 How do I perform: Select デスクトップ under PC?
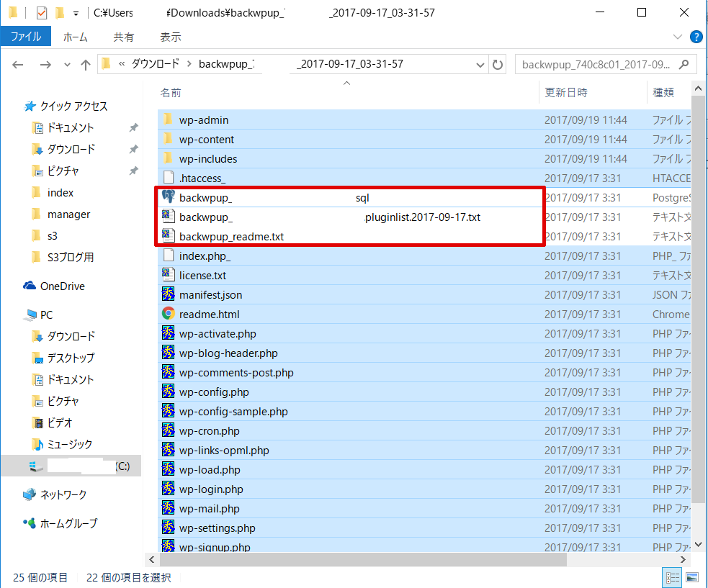(x=71, y=358)
